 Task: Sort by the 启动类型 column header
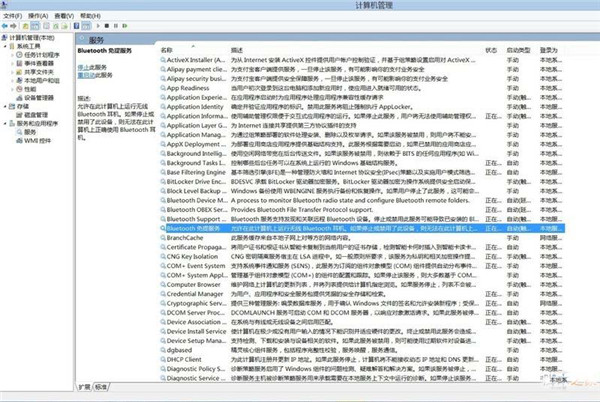518,50
